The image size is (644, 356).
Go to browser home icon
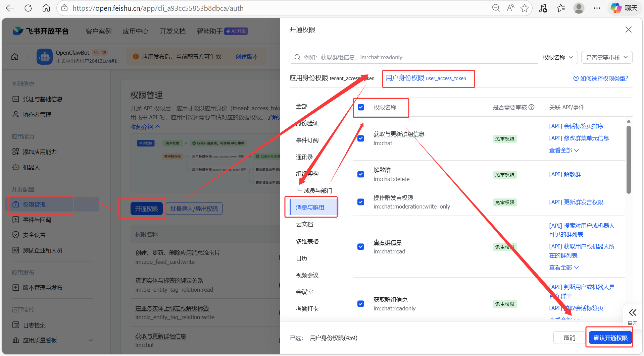coord(46,8)
